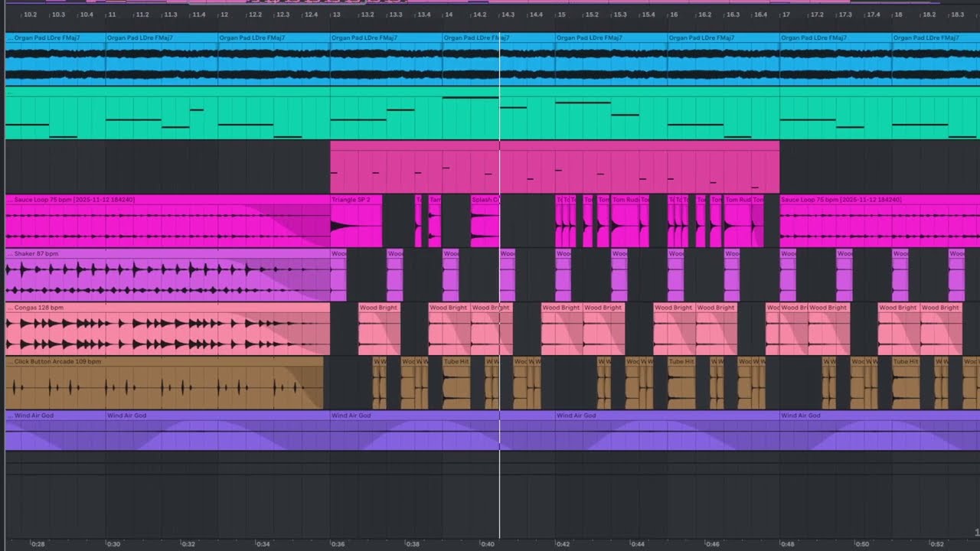Click the 0:34 mark on the time ruler
980x551 pixels.
point(263,544)
